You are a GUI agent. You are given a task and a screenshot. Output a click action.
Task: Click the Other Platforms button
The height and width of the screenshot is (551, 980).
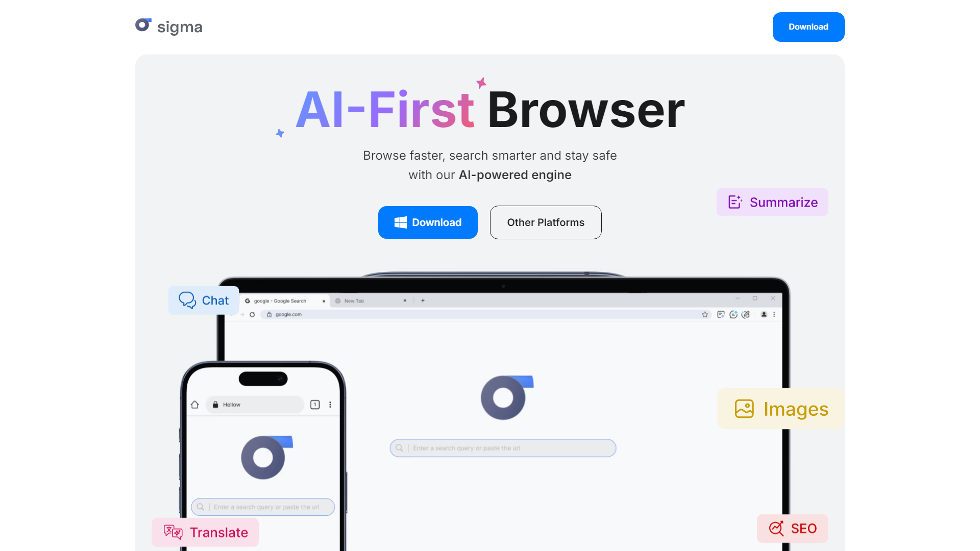coord(545,222)
